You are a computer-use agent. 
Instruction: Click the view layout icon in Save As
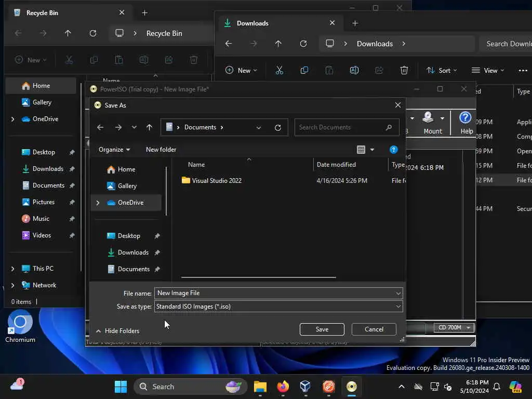pyautogui.click(x=361, y=150)
